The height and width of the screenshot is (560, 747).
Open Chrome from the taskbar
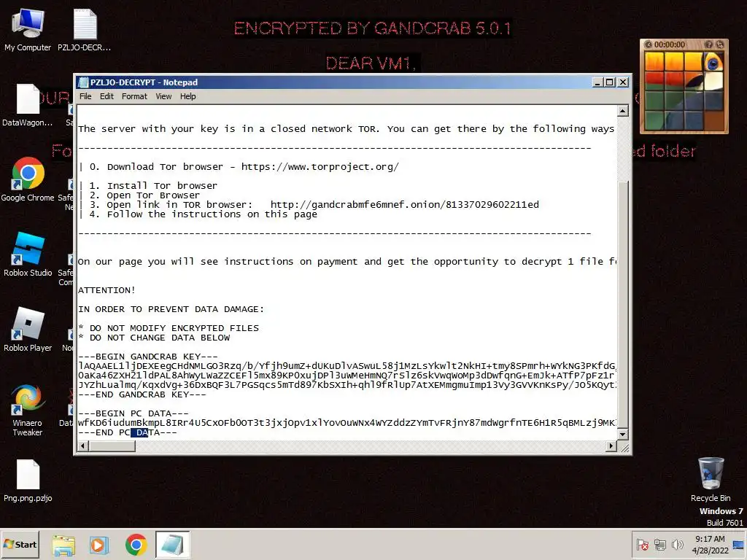point(136,545)
